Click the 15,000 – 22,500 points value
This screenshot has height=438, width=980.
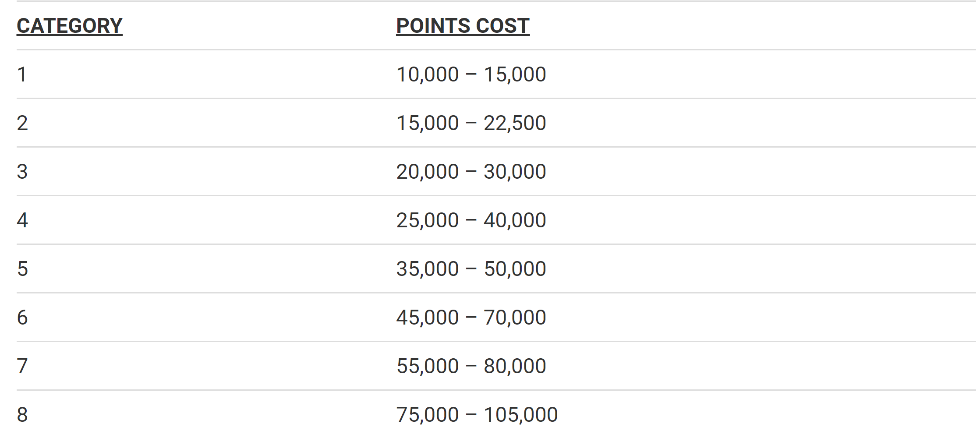coord(471,123)
